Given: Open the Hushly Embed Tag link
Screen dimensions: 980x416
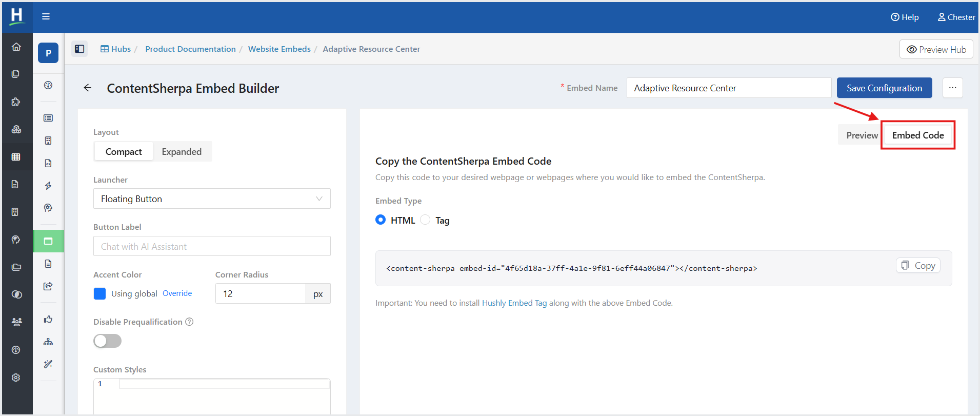Looking at the screenshot, I should tap(514, 303).
